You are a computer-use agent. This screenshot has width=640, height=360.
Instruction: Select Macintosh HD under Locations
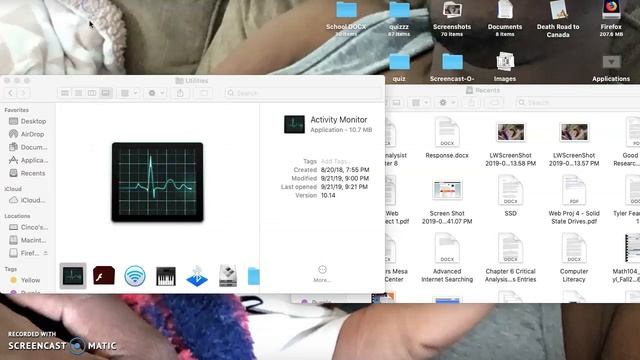[x=28, y=240]
